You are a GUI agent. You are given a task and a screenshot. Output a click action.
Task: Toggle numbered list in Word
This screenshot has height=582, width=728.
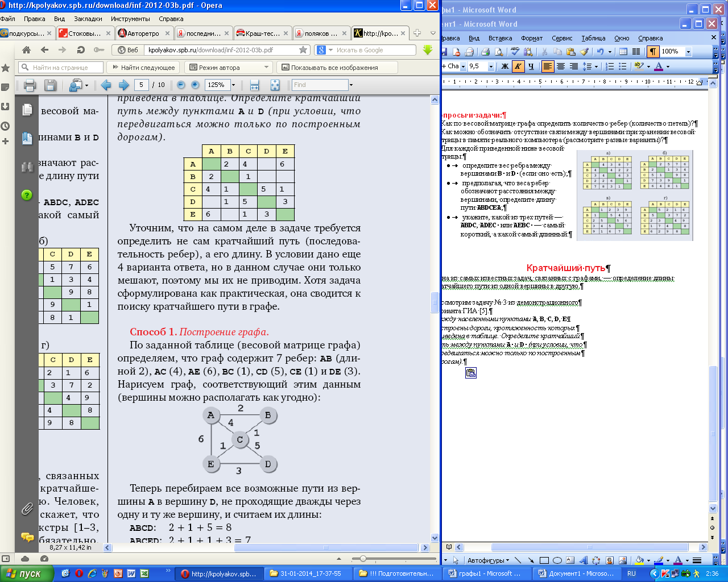tap(609, 66)
